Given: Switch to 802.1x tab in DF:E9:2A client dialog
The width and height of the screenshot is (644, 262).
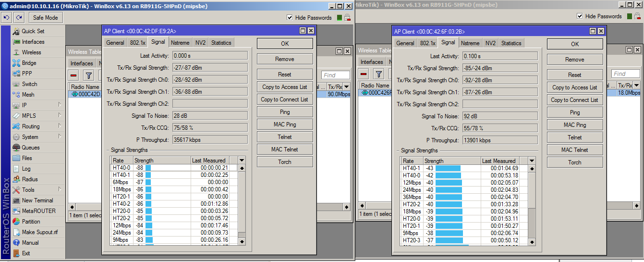Looking at the screenshot, I should coord(137,43).
